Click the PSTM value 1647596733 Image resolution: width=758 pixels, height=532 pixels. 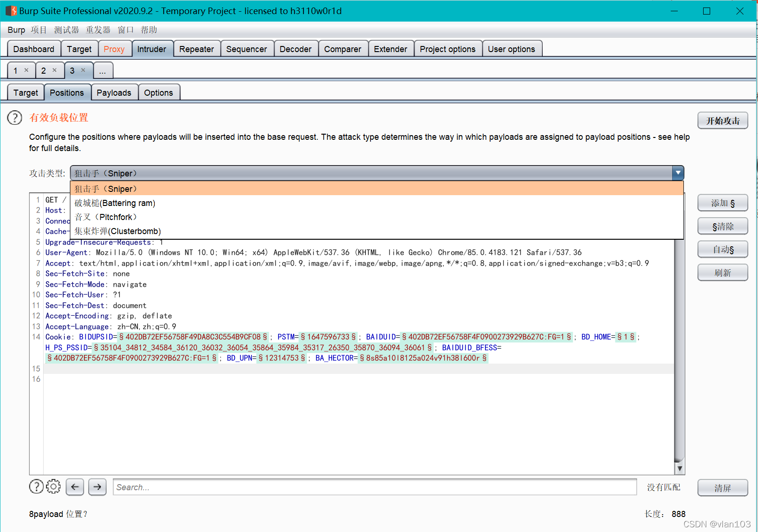click(x=328, y=337)
